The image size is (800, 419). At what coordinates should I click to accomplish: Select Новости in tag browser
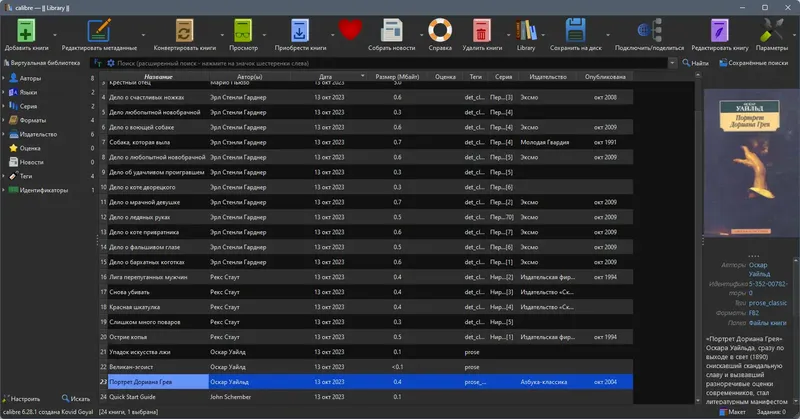tap(31, 162)
